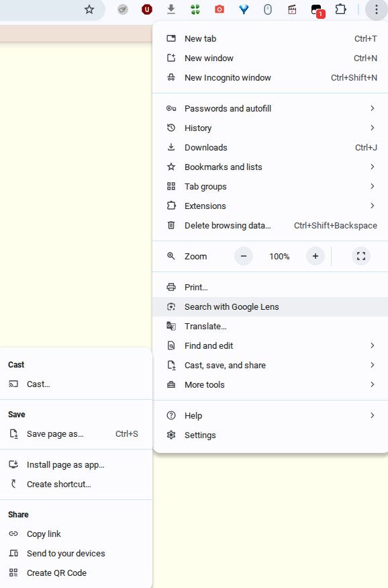Viewport: 388px width, 588px height.
Task: Click the Ctrl+J shortcut text
Action: pos(366,147)
